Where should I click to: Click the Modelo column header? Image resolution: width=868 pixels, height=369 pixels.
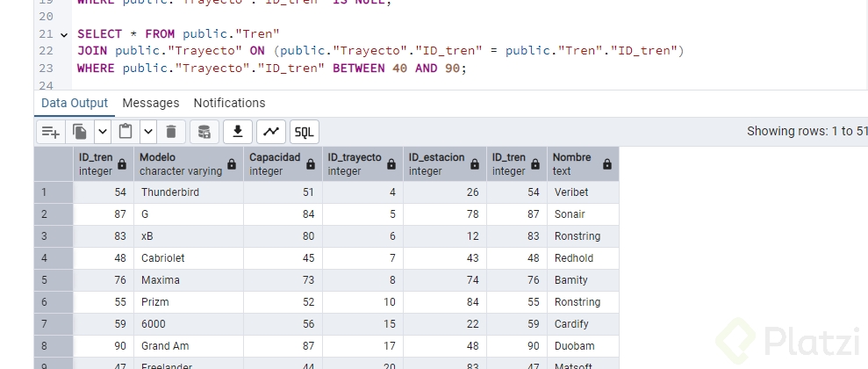[181, 163]
